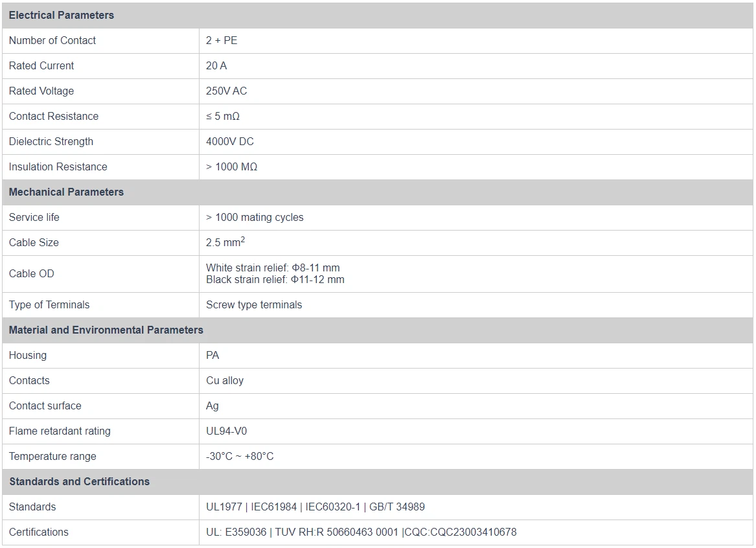Click the Electrical Parameters section header
Viewport: 756px width, 548px height.
pos(62,15)
